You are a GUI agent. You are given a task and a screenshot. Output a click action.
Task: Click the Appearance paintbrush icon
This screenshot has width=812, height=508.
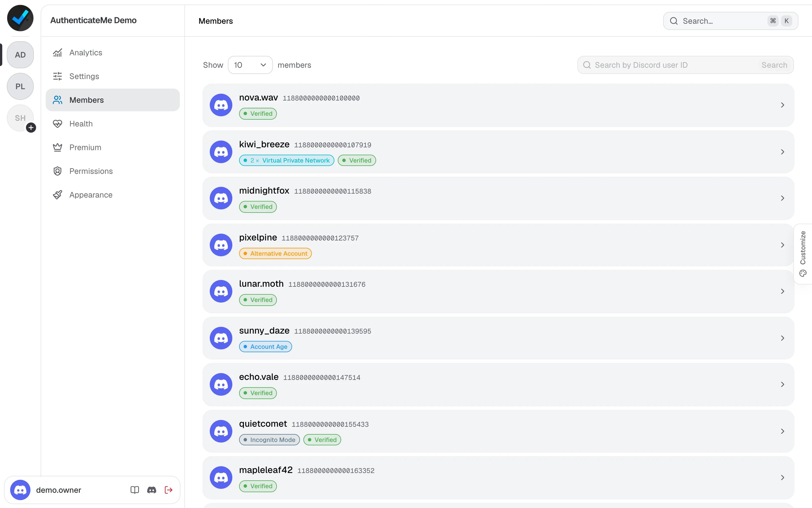58,195
